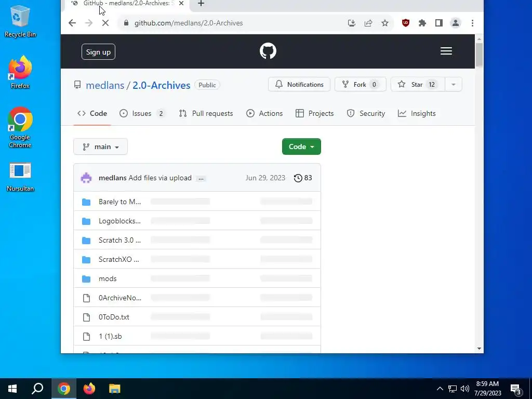The width and height of the screenshot is (532, 399).
Task: Open the 'Barely to M...' folder
Action: tap(119, 202)
